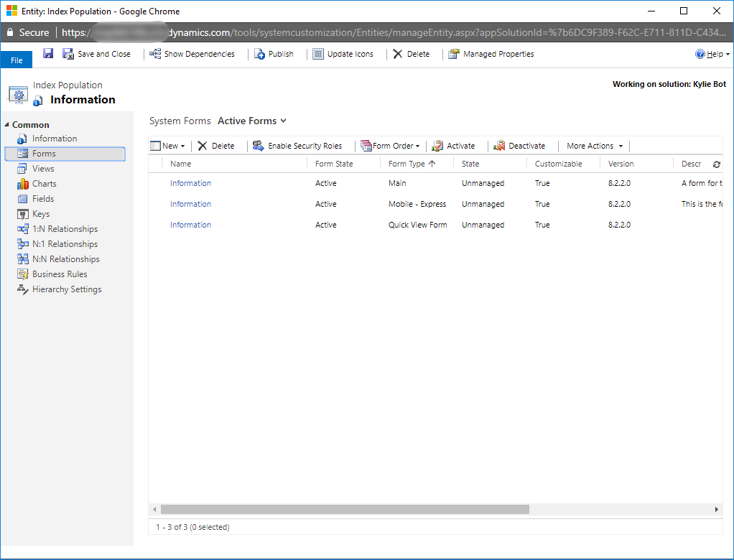
Task: Sort by the Form Type column header
Action: 407,164
